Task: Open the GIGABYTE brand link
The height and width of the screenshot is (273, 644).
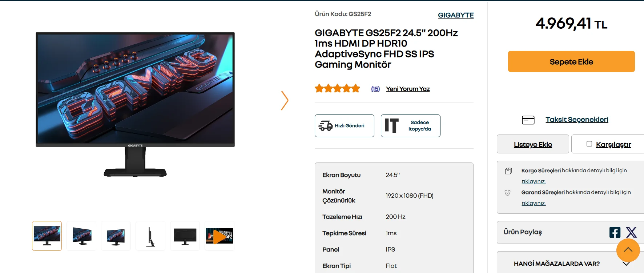Action: (456, 15)
